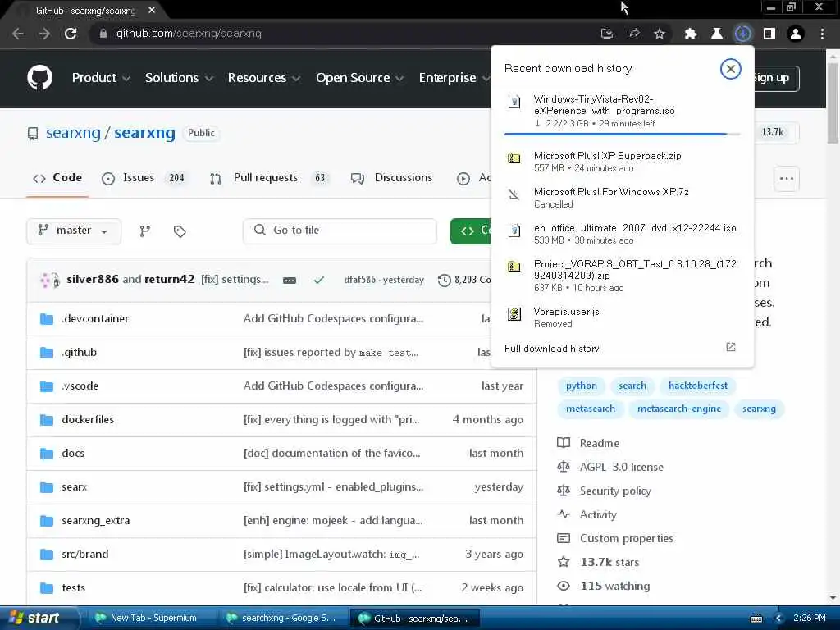840x630 pixels.
Task: Click the tags icon
Action: (x=180, y=231)
